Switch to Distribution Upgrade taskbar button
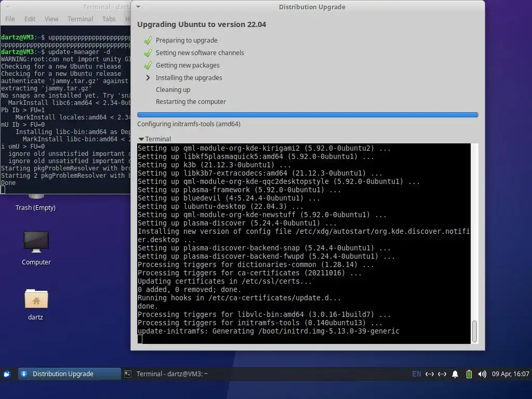532x399 pixels. click(x=69, y=374)
